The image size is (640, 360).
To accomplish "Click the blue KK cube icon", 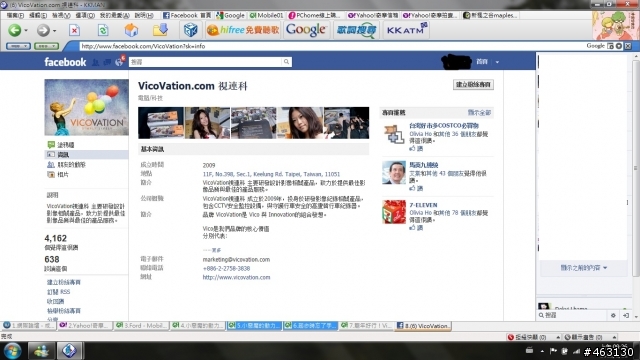I will coord(190,30).
